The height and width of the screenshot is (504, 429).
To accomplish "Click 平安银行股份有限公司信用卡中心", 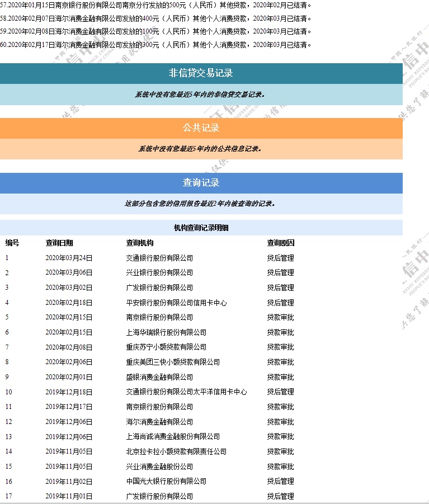I will click(176, 303).
